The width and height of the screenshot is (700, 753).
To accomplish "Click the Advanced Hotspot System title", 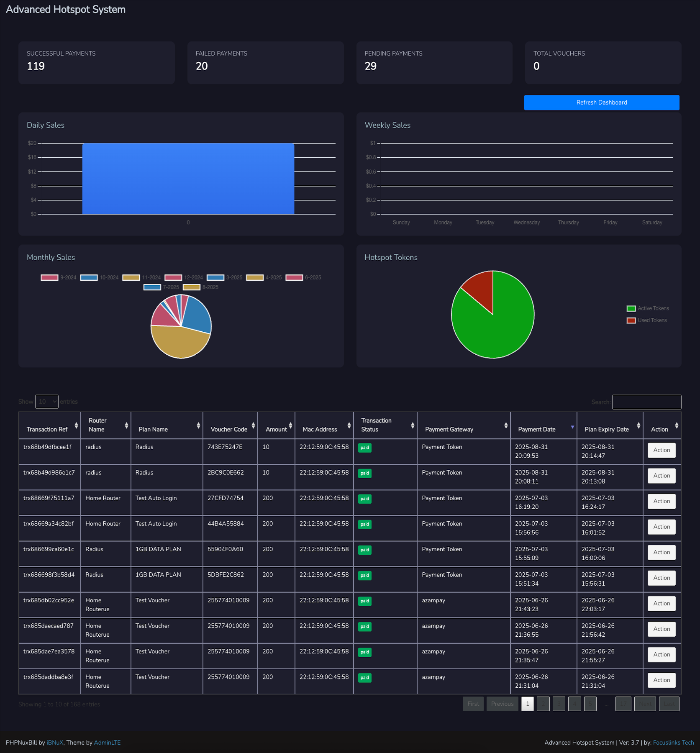I will [66, 10].
